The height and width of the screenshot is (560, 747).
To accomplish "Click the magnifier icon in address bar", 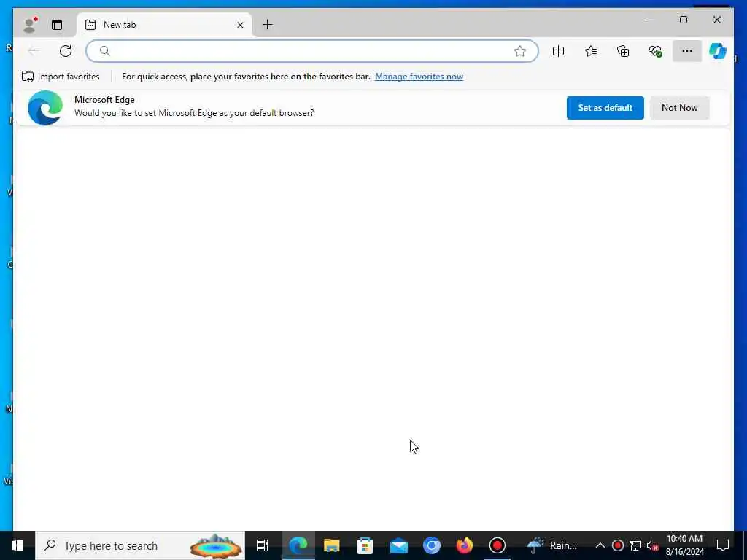I will point(105,51).
